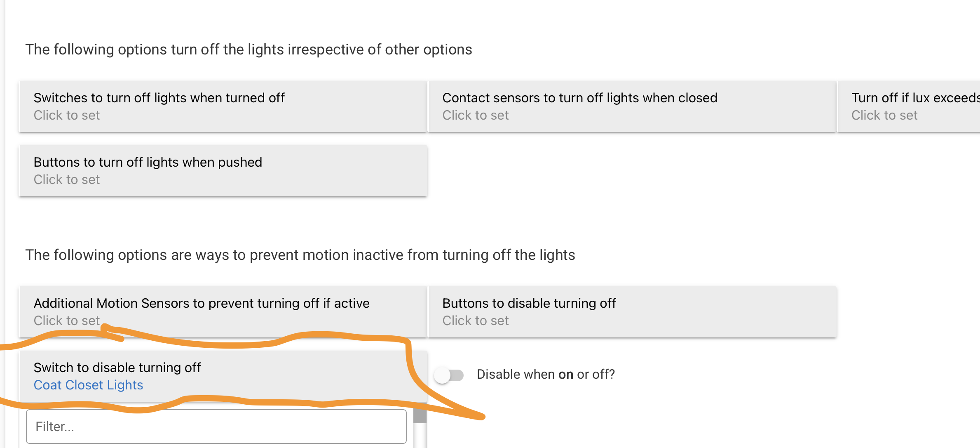
Task: Click the "prevent motion inactive" section heading
Action: pos(300,255)
